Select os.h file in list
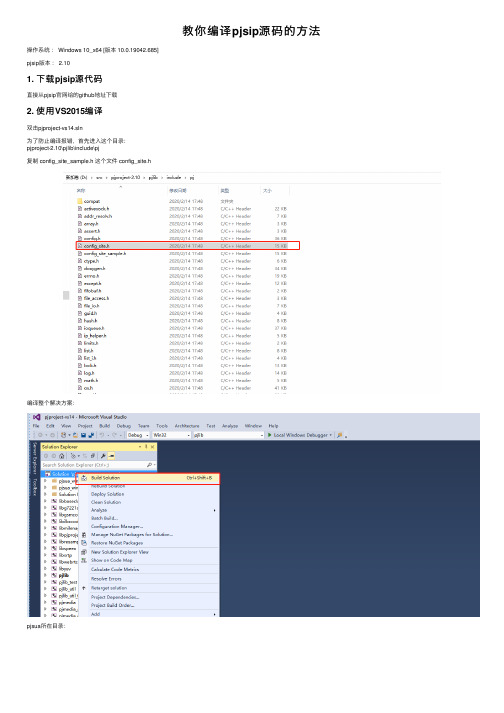 point(88,388)
